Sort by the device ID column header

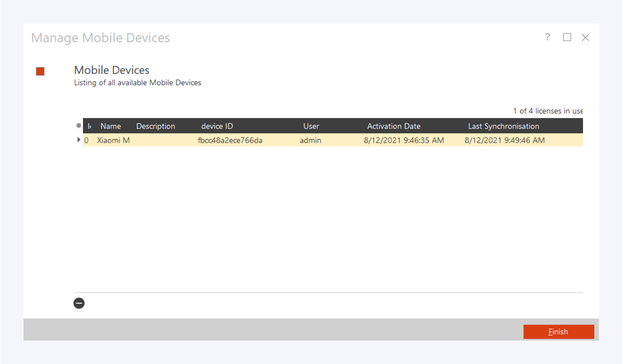(217, 126)
